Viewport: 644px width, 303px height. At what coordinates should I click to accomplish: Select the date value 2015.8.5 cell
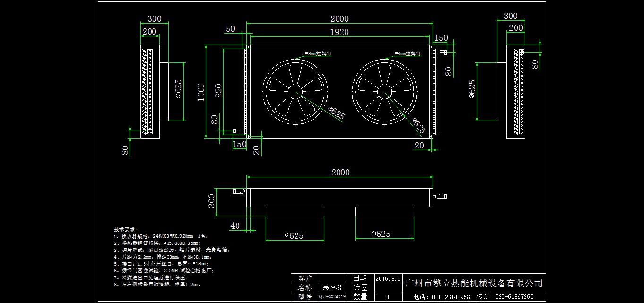pyautogui.click(x=388, y=278)
